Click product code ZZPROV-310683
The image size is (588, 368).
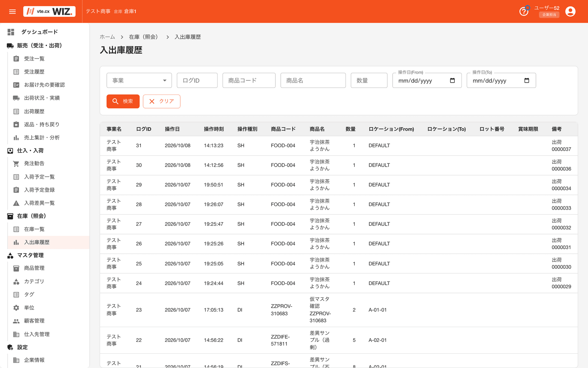click(281, 310)
